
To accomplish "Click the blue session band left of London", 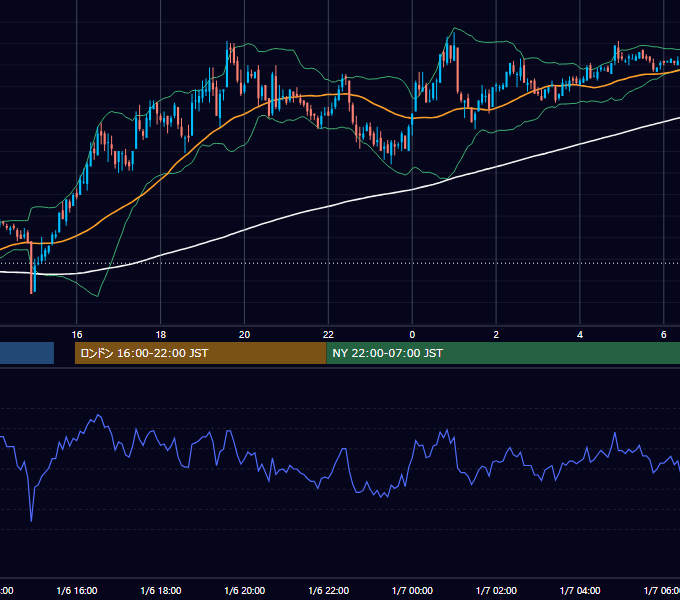I will point(27,353).
